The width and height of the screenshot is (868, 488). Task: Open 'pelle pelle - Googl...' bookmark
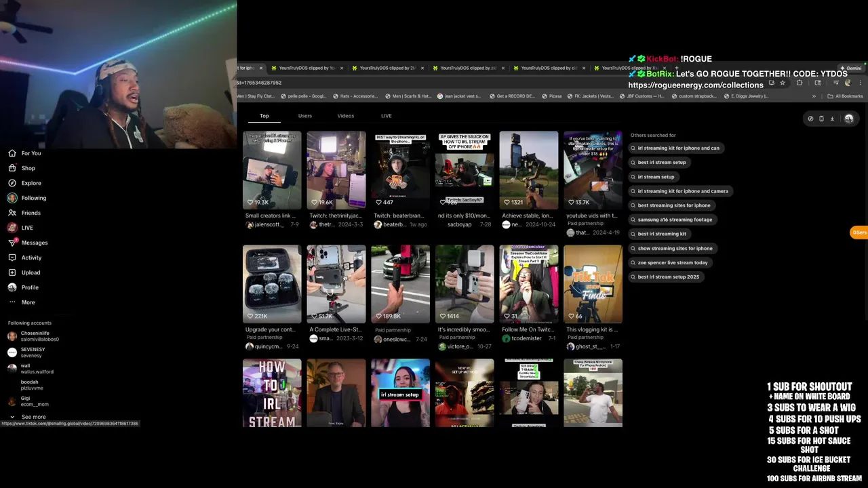tap(303, 96)
